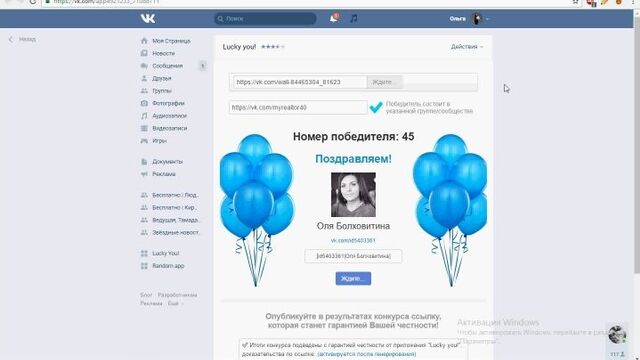Click the Видеозаписи video icon
640x360 pixels.
[144, 128]
